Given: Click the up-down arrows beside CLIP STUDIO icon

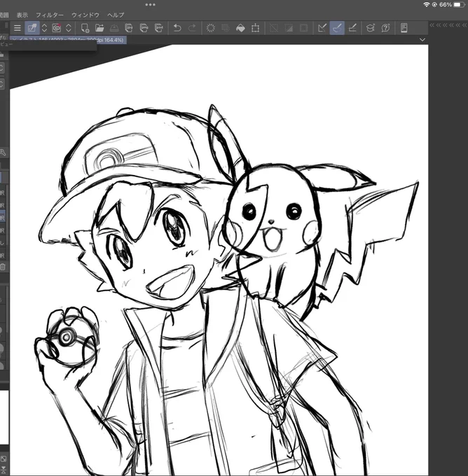Looking at the screenshot, I should pyautogui.click(x=69, y=28).
